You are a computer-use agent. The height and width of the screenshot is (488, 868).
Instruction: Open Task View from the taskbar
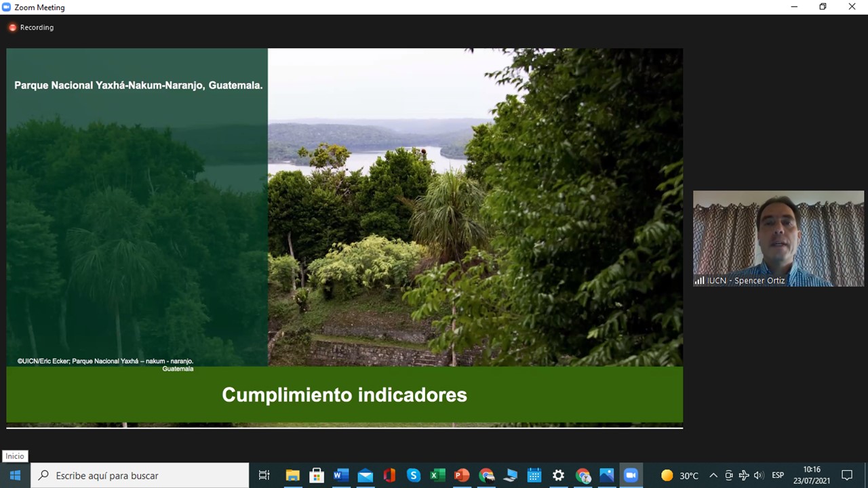(x=264, y=475)
